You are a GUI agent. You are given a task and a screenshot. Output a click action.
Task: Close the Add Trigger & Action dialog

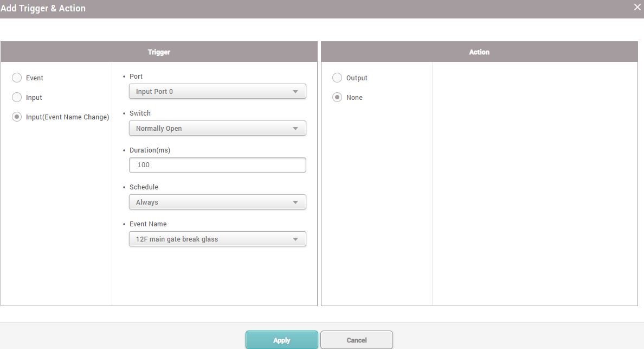pos(637,7)
